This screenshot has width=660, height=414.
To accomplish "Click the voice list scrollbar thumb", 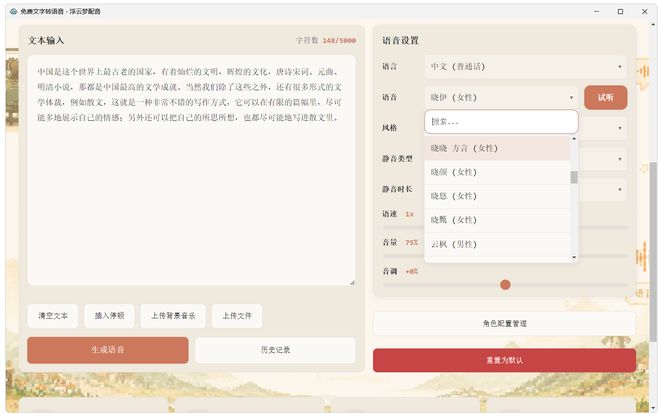I will coord(574,178).
